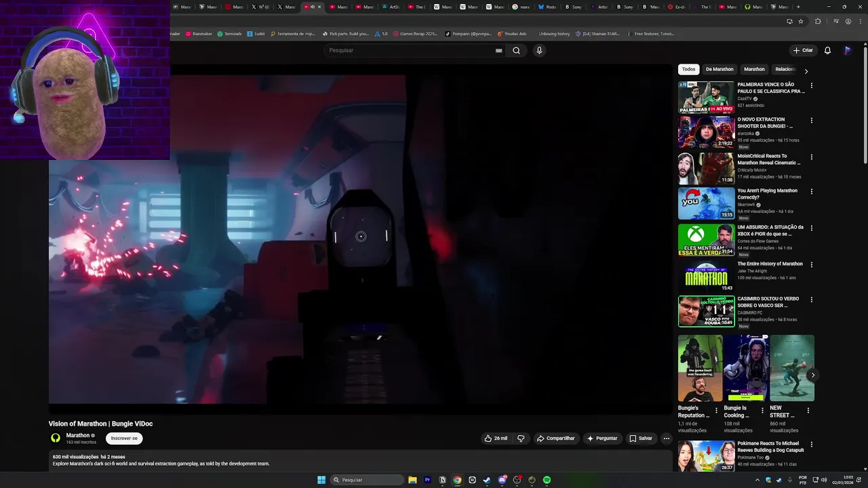Dislike the video with thumbs down
Image resolution: width=868 pixels, height=488 pixels.
521,439
